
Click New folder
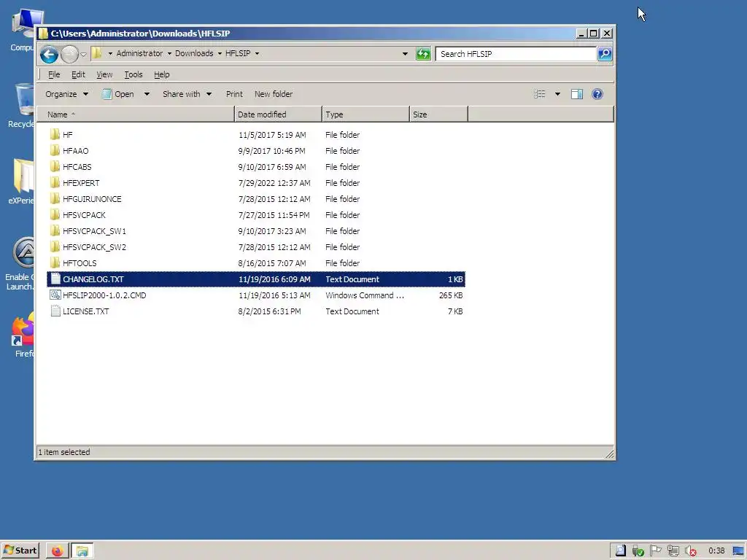coord(274,94)
